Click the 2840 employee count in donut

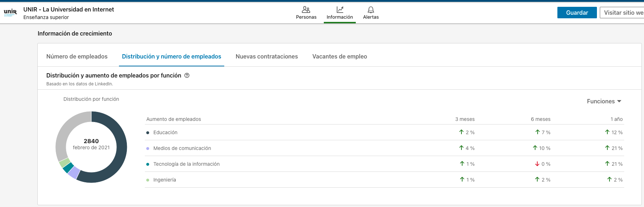coord(91,141)
